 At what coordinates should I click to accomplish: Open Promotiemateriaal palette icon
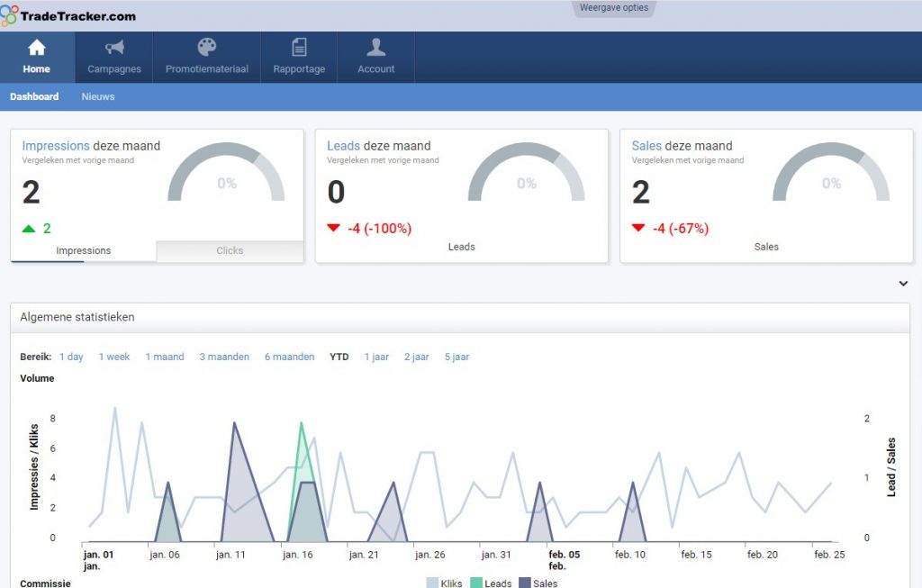coord(207,48)
